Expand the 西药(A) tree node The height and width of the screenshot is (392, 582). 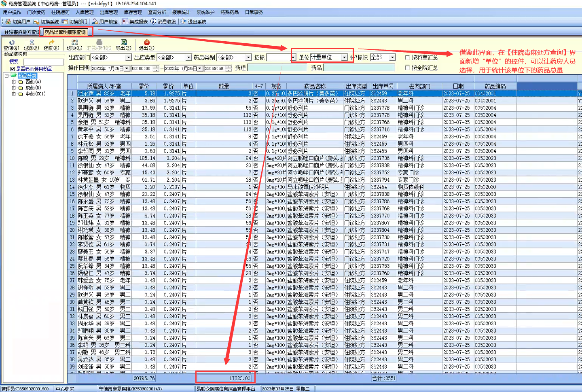(14, 82)
